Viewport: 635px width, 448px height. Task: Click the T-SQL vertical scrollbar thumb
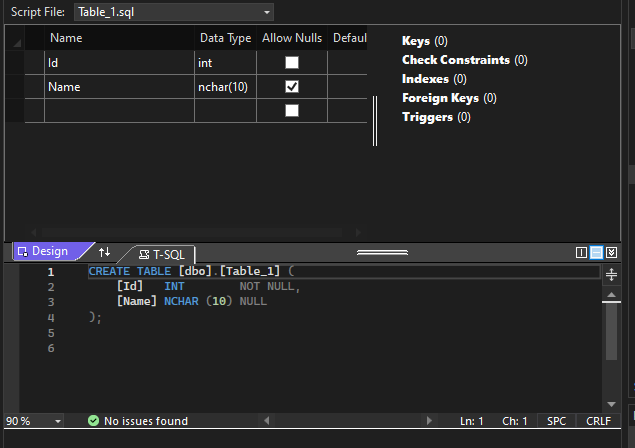click(611, 331)
